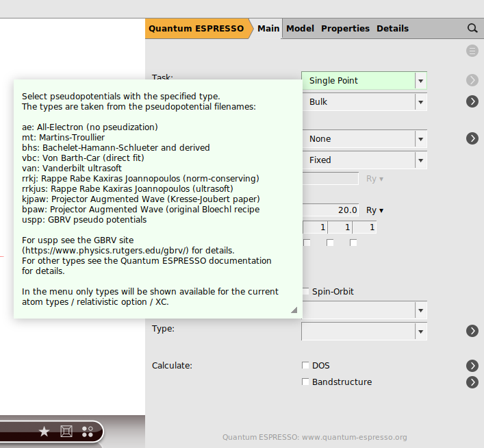Click 'uspp: GBRV pseudo potentials' line

click(x=84, y=220)
